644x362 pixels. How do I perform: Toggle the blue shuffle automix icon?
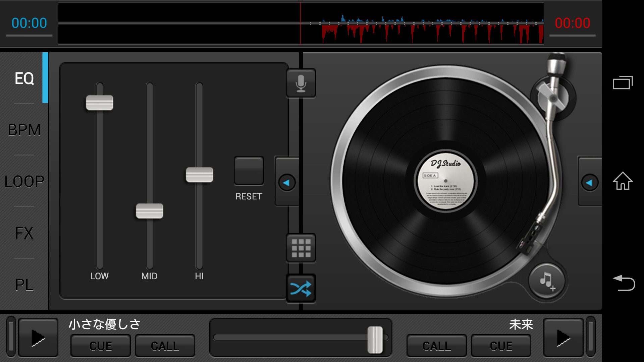301,288
